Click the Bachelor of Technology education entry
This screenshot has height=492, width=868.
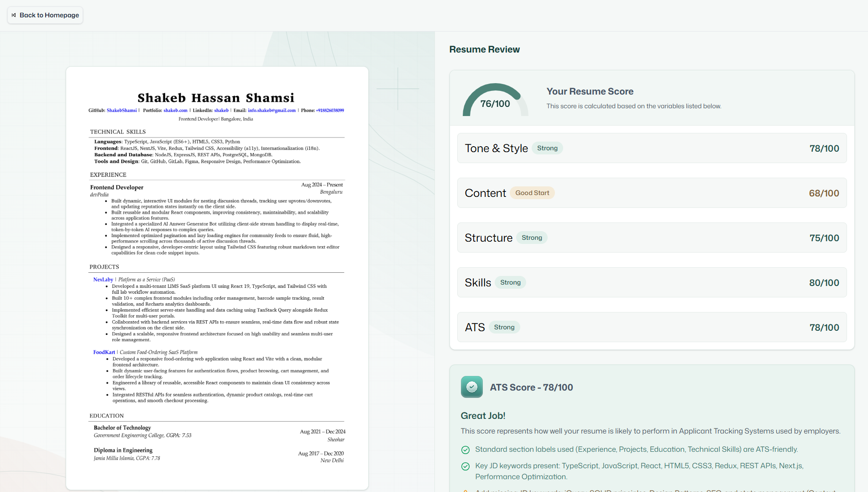[122, 428]
